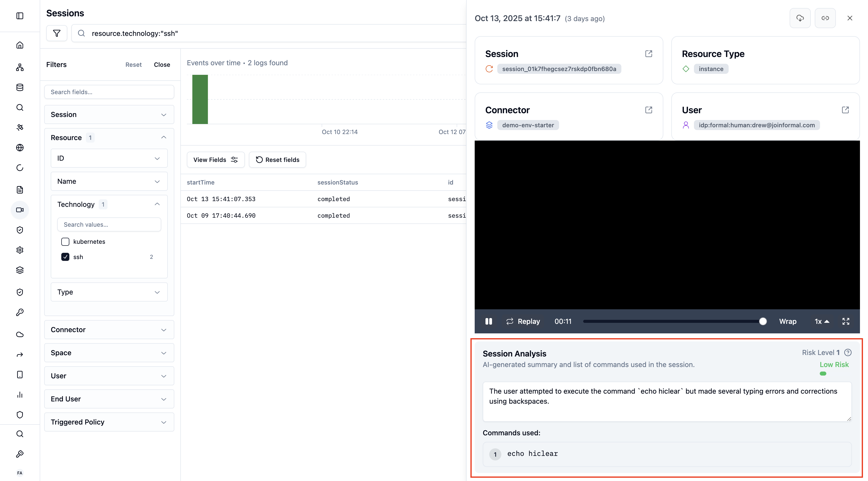
Task: Click the filter funnel icon
Action: click(57, 33)
